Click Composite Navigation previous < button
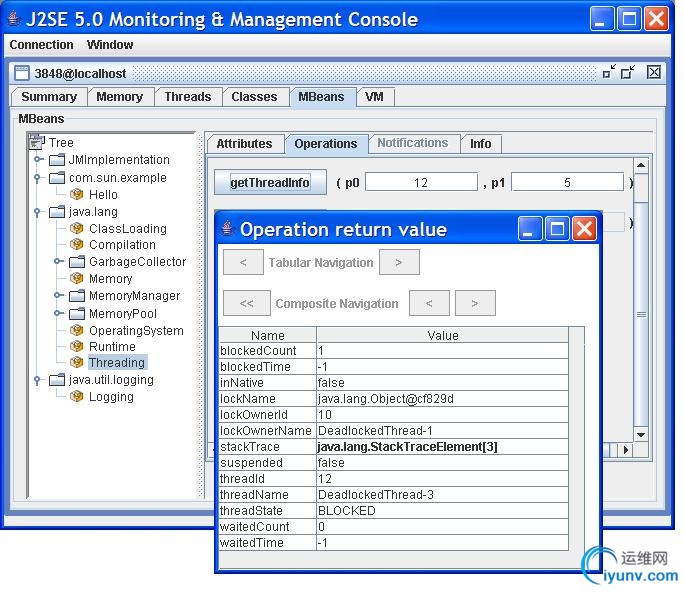 (x=429, y=303)
